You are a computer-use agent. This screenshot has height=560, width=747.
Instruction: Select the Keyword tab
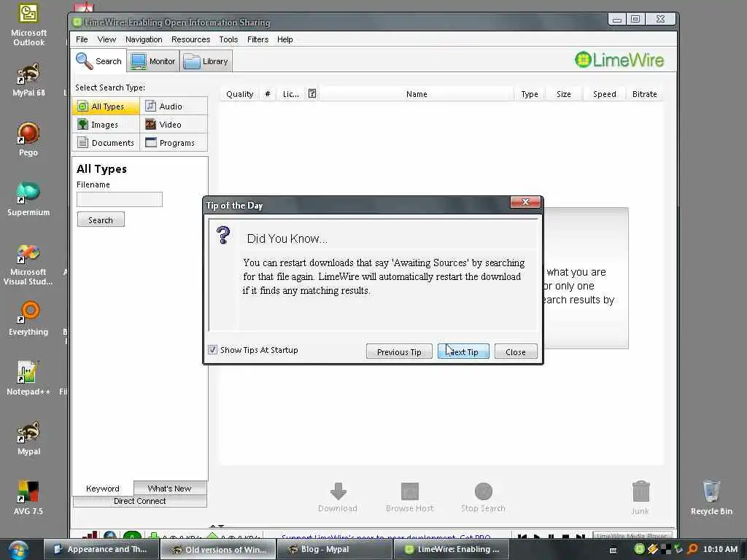tap(102, 488)
